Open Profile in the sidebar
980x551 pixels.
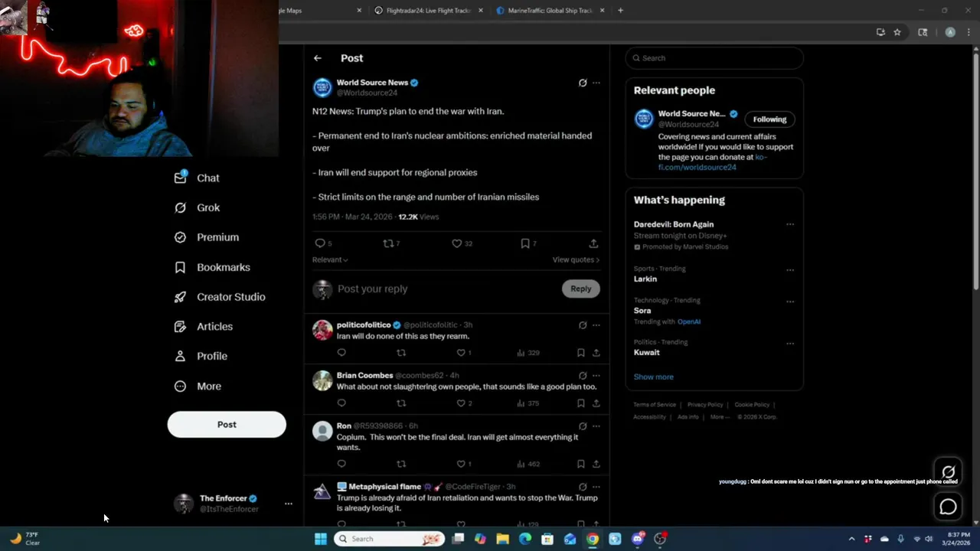pyautogui.click(x=201, y=356)
